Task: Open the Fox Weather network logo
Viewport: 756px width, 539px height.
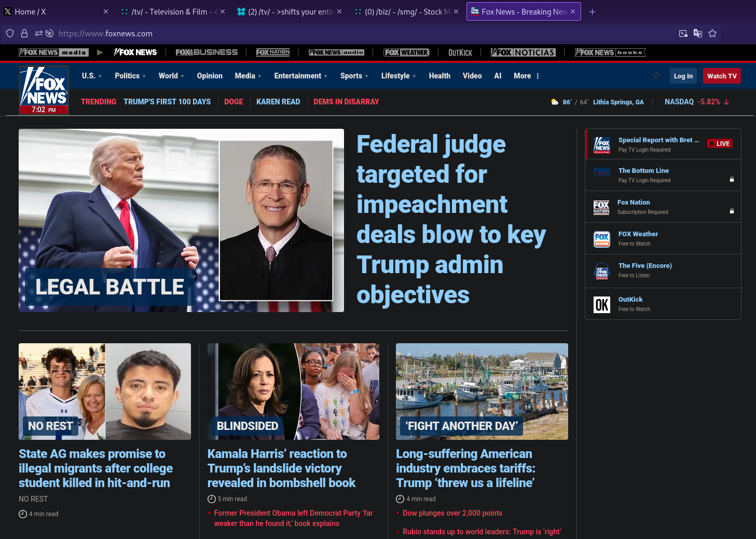Action: 406,52
